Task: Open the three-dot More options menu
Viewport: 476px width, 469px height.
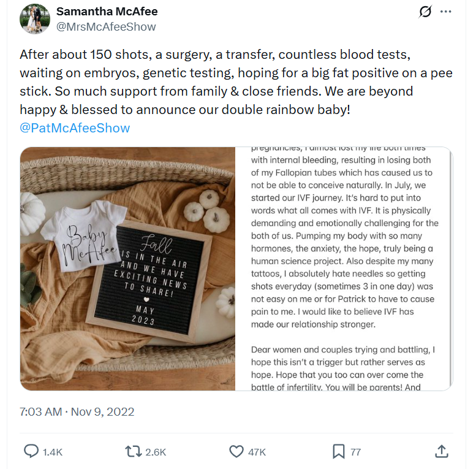Action: pos(446,12)
